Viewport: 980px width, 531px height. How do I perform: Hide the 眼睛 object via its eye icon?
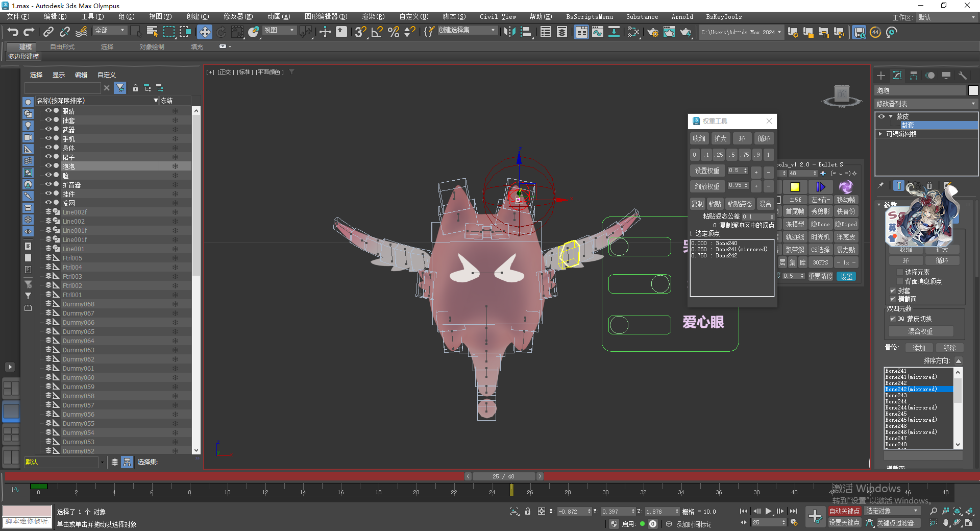tap(48, 111)
